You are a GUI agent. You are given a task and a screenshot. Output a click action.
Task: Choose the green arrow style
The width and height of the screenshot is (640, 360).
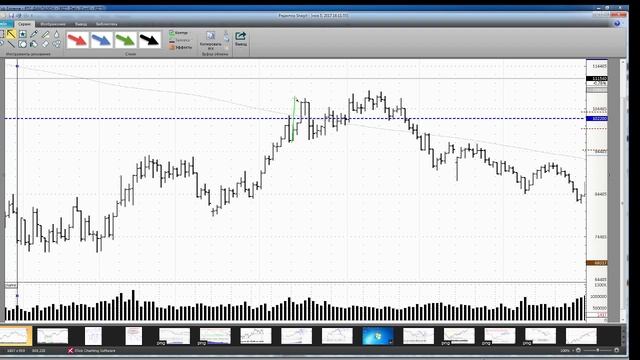point(126,40)
